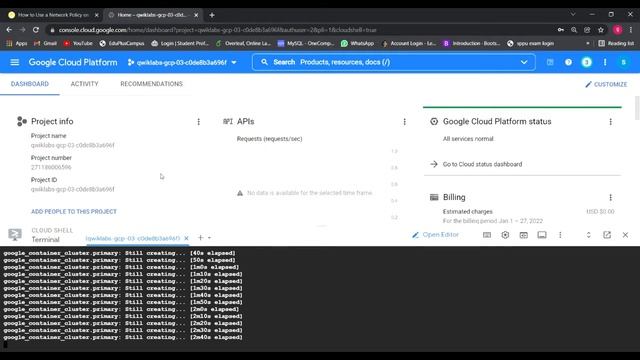Viewport: 640px width, 360px height.
Task: Switch to the RECOMMENDATIONS tab
Action: [151, 84]
